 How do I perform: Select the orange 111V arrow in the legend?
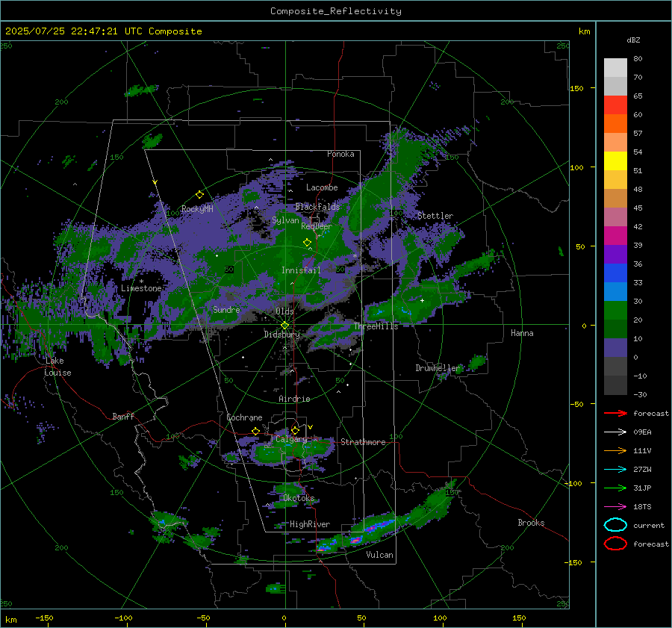click(x=615, y=450)
